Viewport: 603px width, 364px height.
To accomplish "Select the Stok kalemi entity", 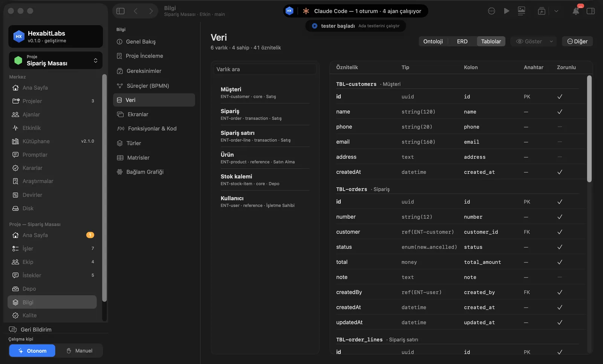I will pos(265,180).
